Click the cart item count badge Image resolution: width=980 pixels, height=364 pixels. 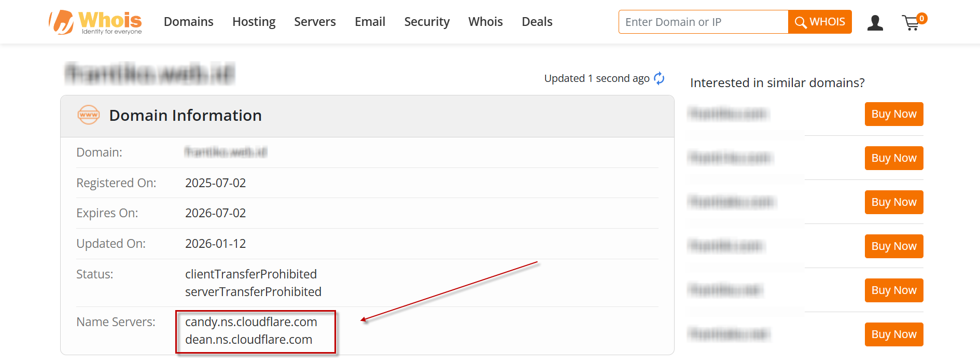click(921, 19)
